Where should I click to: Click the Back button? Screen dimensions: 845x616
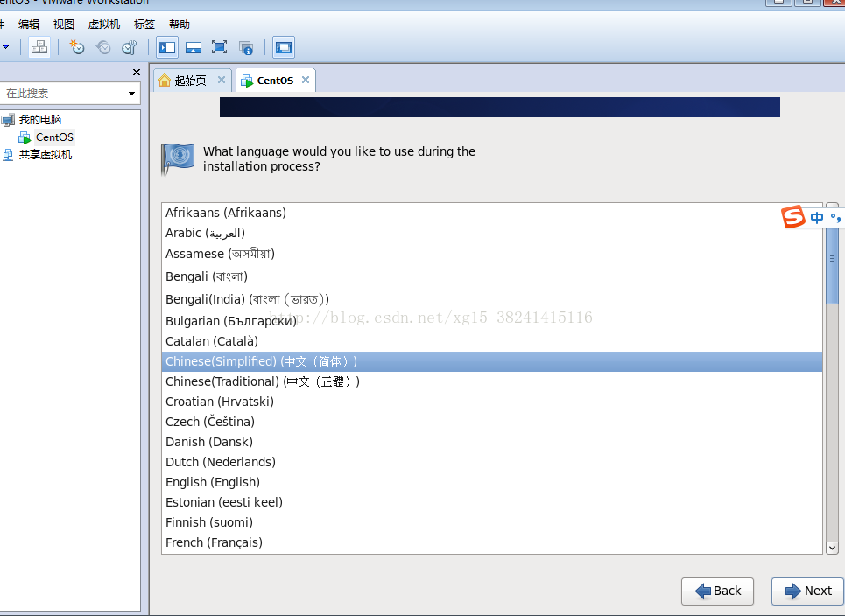717,591
